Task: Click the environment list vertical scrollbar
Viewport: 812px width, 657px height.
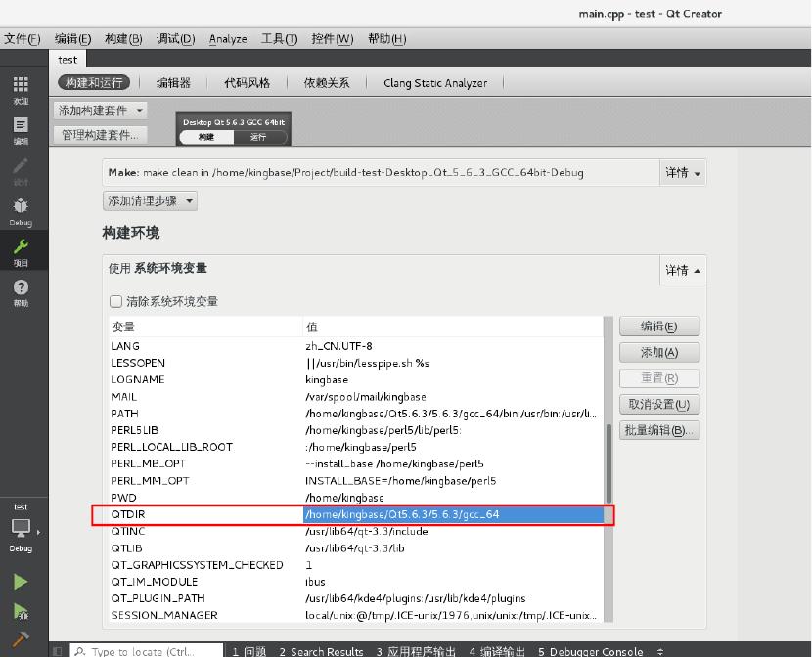Action: [x=609, y=463]
